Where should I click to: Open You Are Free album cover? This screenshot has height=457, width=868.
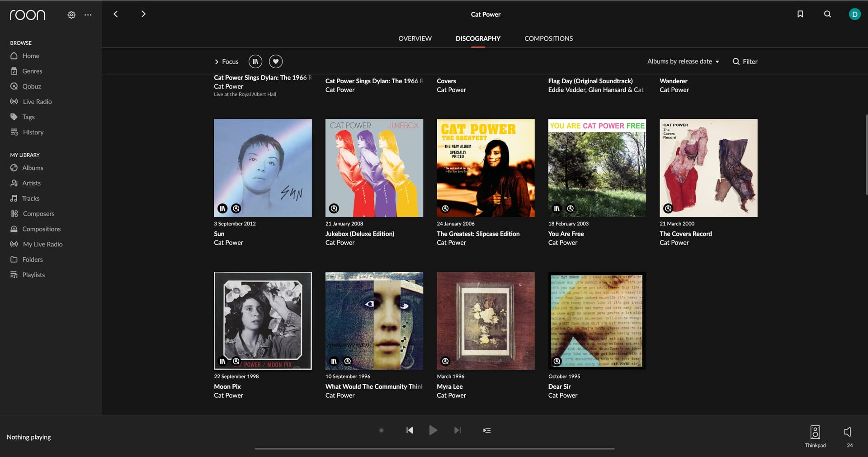(x=597, y=168)
